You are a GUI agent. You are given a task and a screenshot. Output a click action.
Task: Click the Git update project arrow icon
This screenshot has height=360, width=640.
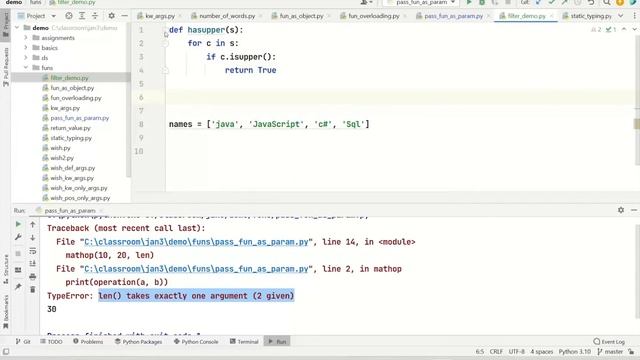(538, 2)
